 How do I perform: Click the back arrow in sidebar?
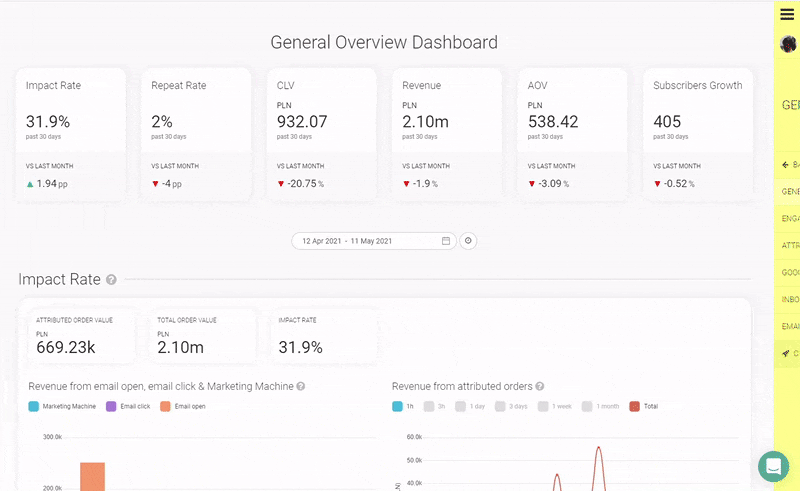(785, 165)
